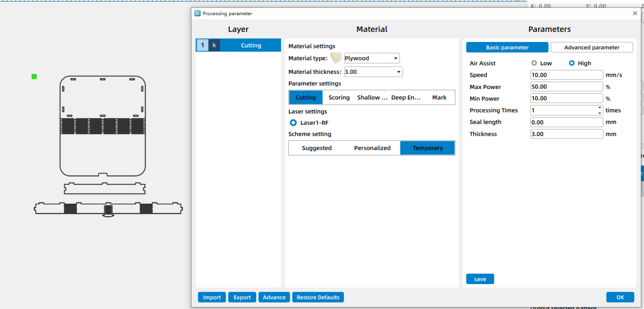Select the Deep Engraving parameter tab
The image size is (644, 309).
[x=405, y=97]
